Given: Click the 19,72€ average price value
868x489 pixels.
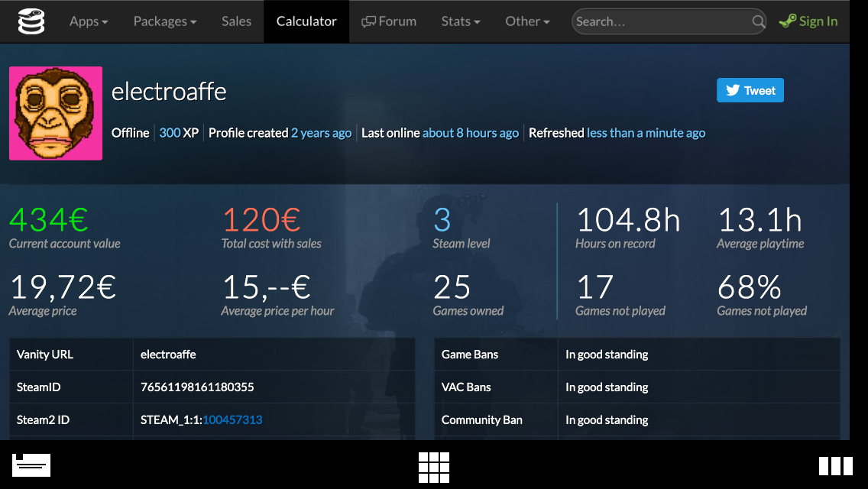Looking at the screenshot, I should pos(63,287).
